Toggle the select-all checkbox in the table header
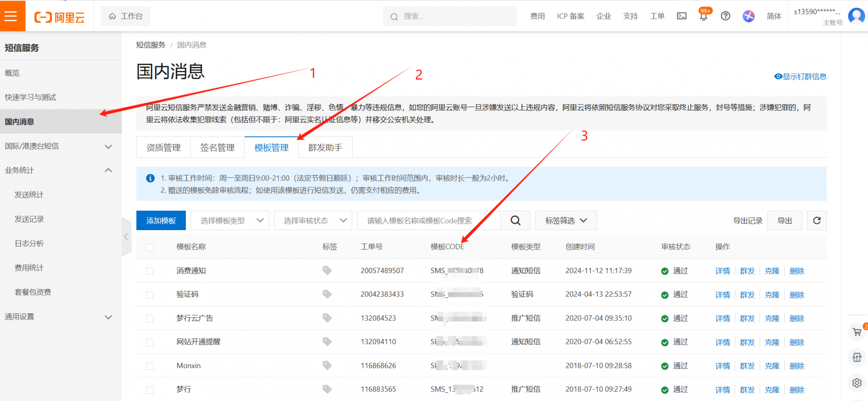The image size is (868, 401). (x=150, y=247)
